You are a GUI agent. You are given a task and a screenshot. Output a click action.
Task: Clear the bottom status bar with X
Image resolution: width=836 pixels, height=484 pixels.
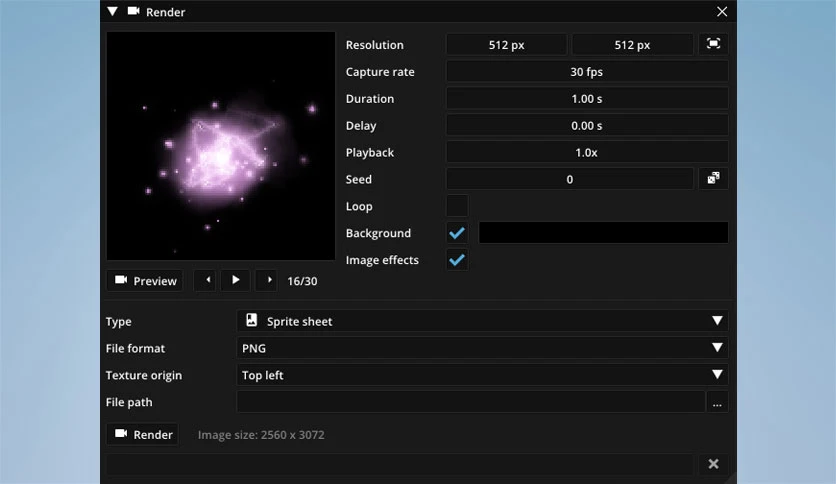[713, 464]
